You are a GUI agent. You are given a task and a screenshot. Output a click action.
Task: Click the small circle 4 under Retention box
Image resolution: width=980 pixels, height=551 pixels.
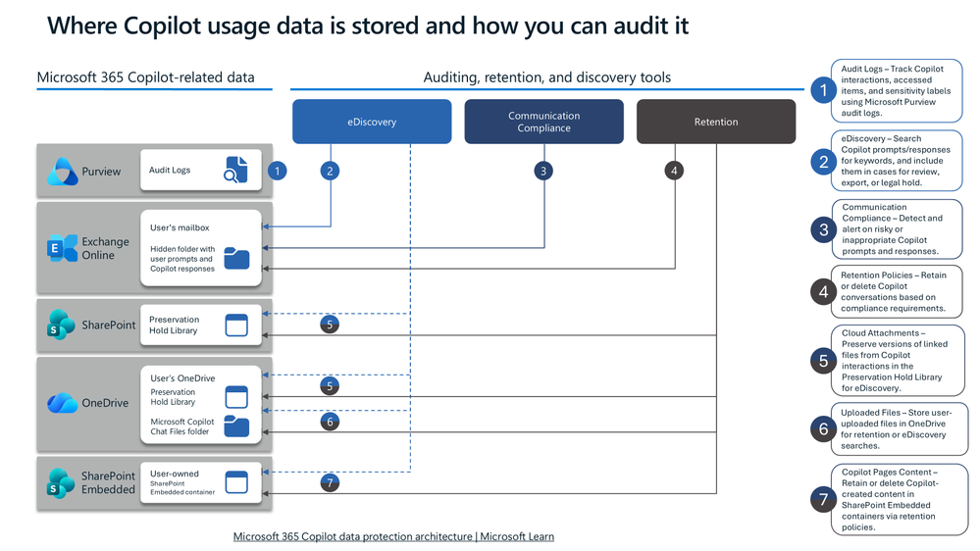pyautogui.click(x=674, y=171)
